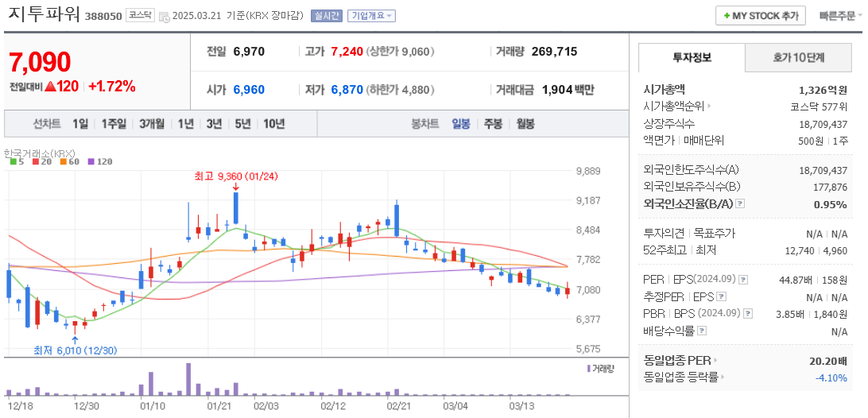
Task: Click the clock icon beside 2025.03.21 date
Action: coord(165,17)
